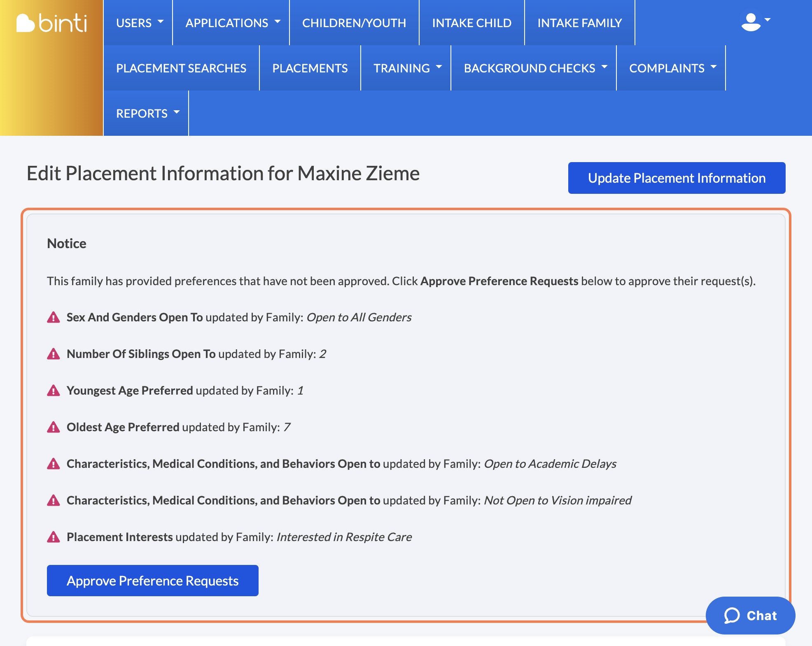Open the Training dropdown
Screen dimensions: 812x646
(407, 68)
